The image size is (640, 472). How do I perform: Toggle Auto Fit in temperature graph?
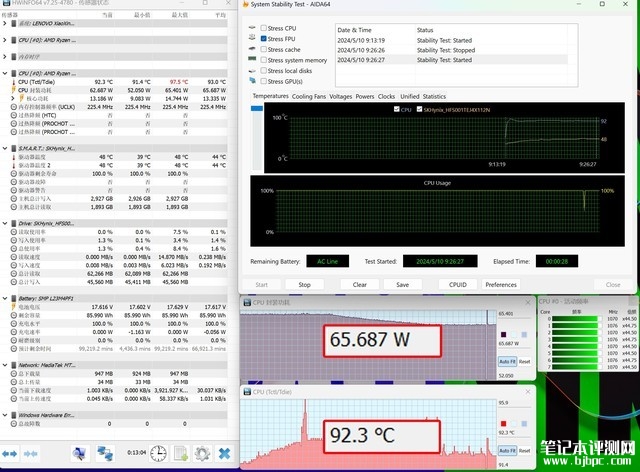coord(507,450)
